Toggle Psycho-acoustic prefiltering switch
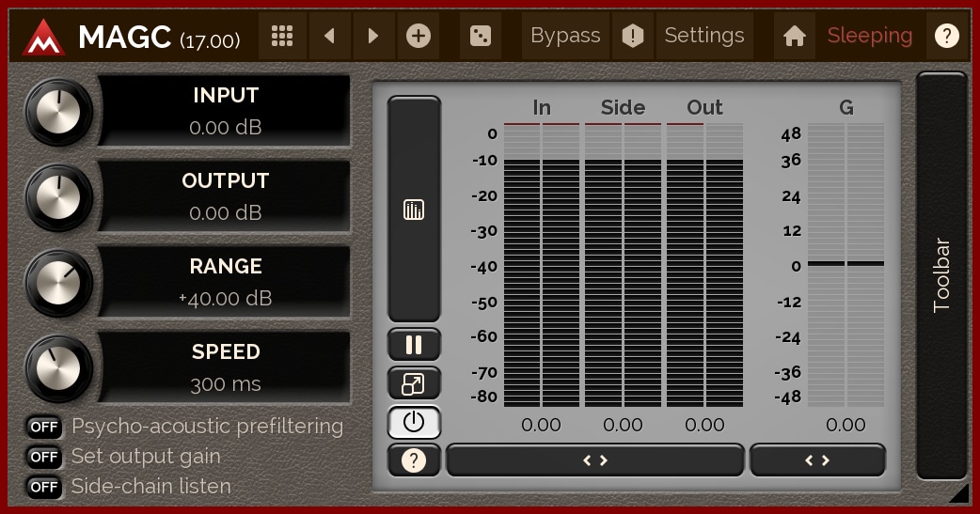Image resolution: width=980 pixels, height=514 pixels. [x=44, y=427]
